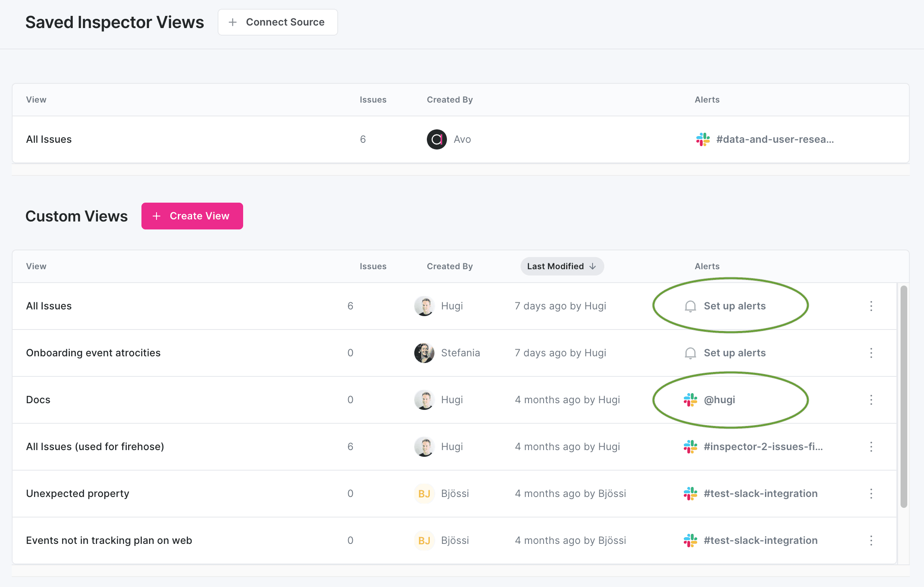The height and width of the screenshot is (587, 924).
Task: Toggle the Last Modified sort order
Action: (562, 266)
